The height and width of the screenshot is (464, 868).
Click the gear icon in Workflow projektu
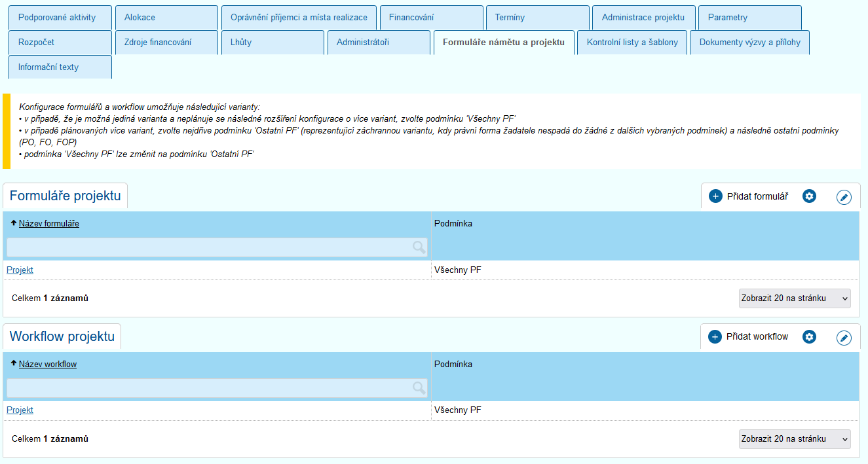pos(810,337)
